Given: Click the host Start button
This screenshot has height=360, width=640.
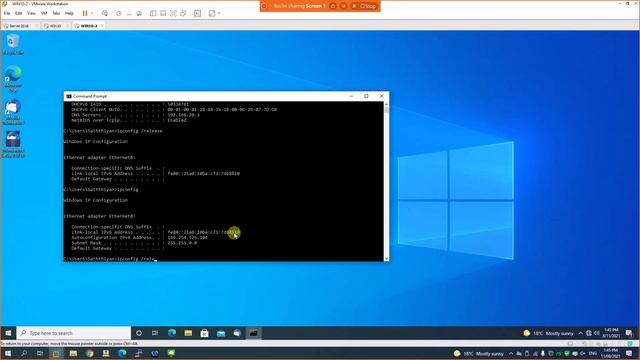Looking at the screenshot, I should point(8,353).
